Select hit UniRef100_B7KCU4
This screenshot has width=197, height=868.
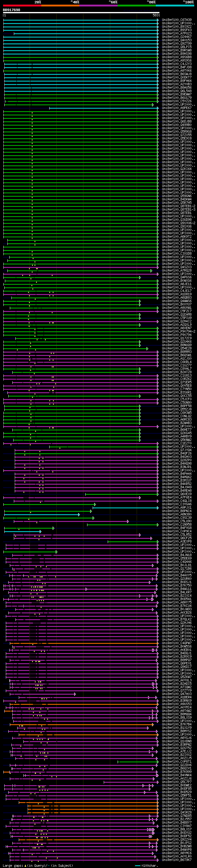(x=177, y=606)
